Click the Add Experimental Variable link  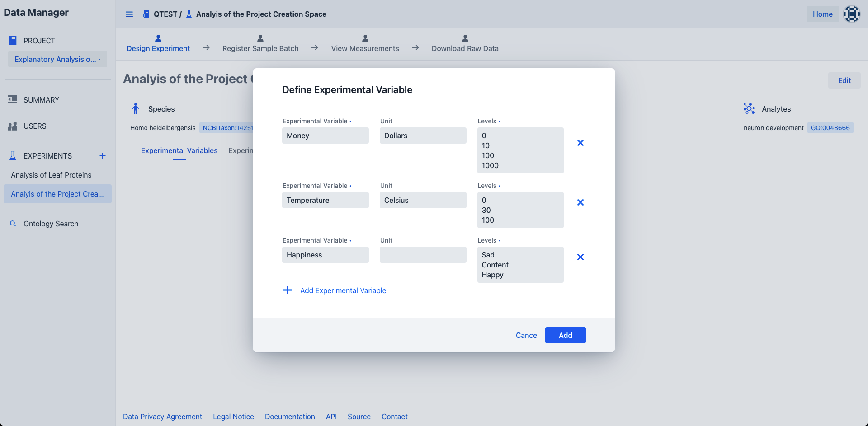point(343,290)
